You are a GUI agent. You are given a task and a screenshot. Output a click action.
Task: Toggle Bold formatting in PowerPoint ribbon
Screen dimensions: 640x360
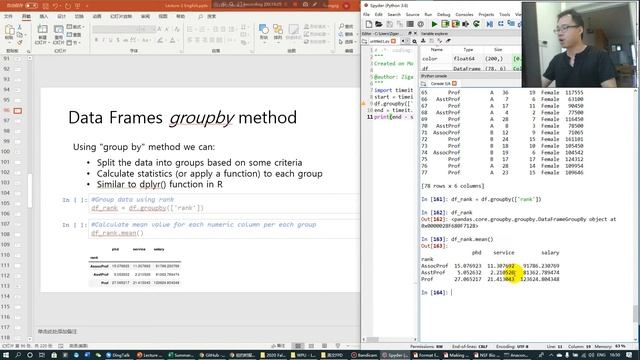(x=96, y=40)
